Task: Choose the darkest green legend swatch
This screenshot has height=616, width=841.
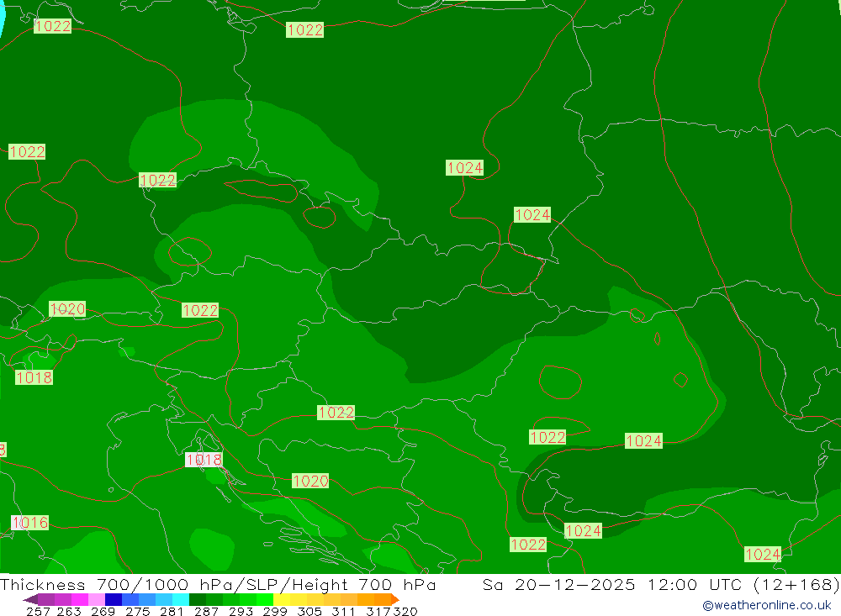Action: tap(198, 599)
